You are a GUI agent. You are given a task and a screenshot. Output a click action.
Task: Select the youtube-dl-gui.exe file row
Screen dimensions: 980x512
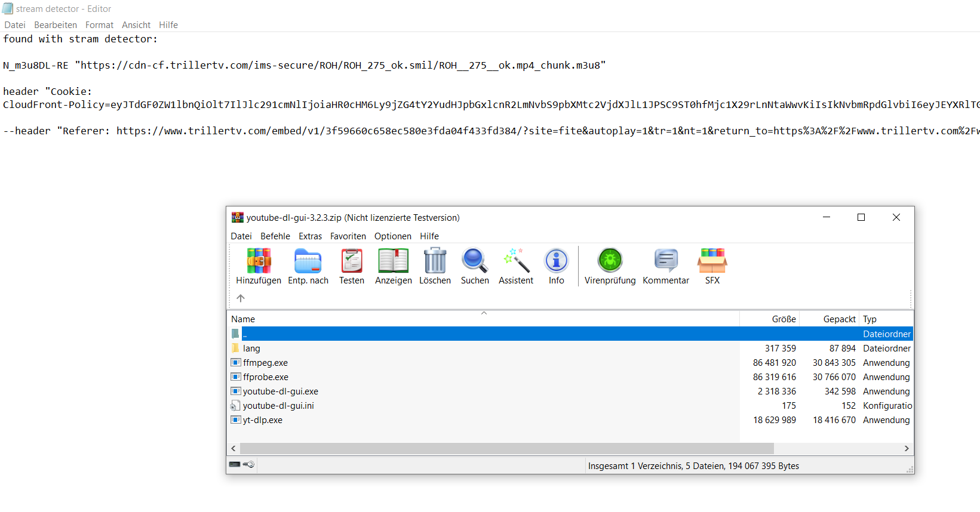click(x=571, y=391)
